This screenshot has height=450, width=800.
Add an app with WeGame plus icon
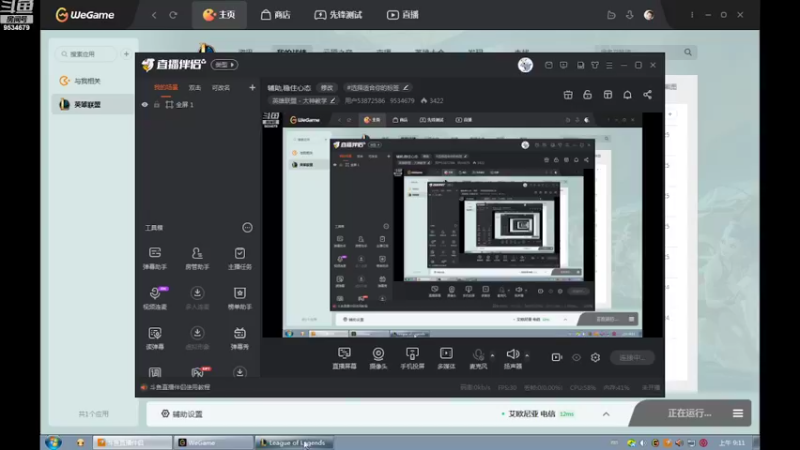tap(126, 54)
